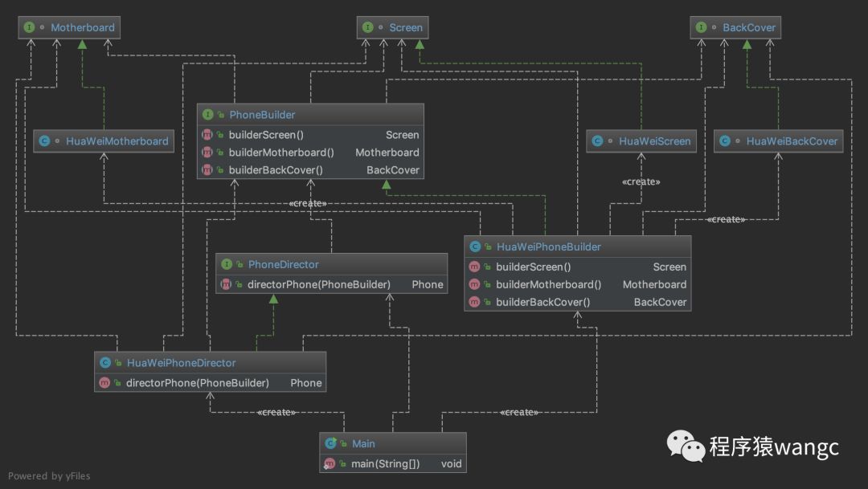Image resolution: width=868 pixels, height=489 pixels.
Task: Click the PhoneDirector interface icon
Action: (227, 264)
